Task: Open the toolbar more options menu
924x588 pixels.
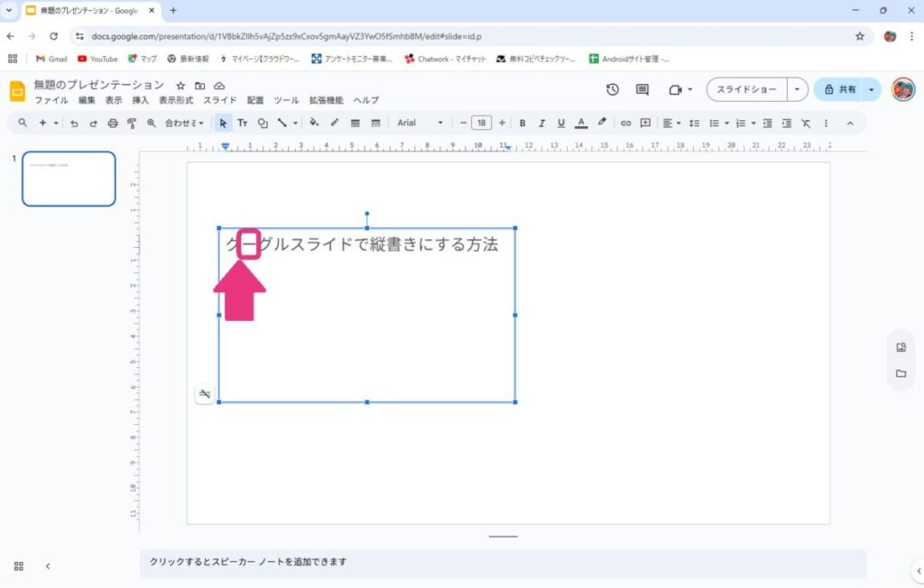Action: click(x=827, y=124)
